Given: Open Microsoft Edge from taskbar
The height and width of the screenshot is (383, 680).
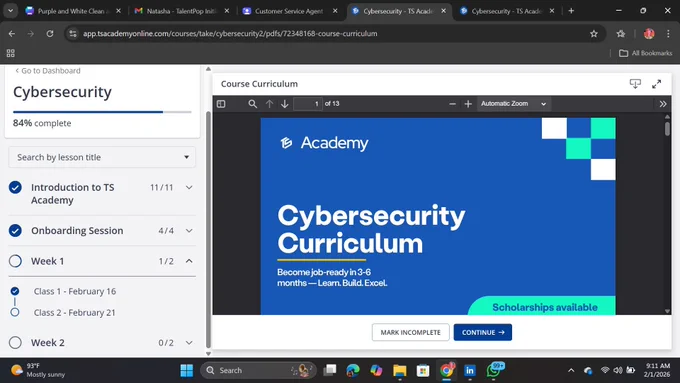Looking at the screenshot, I should coord(353,370).
